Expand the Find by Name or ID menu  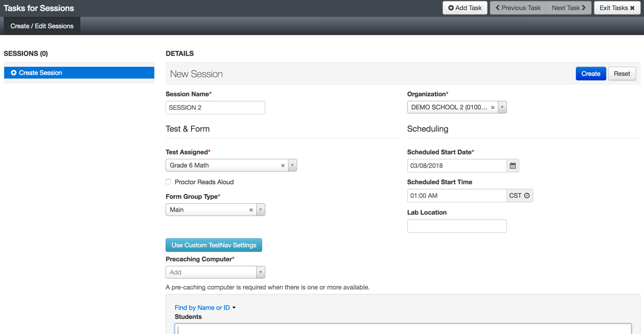pos(205,308)
